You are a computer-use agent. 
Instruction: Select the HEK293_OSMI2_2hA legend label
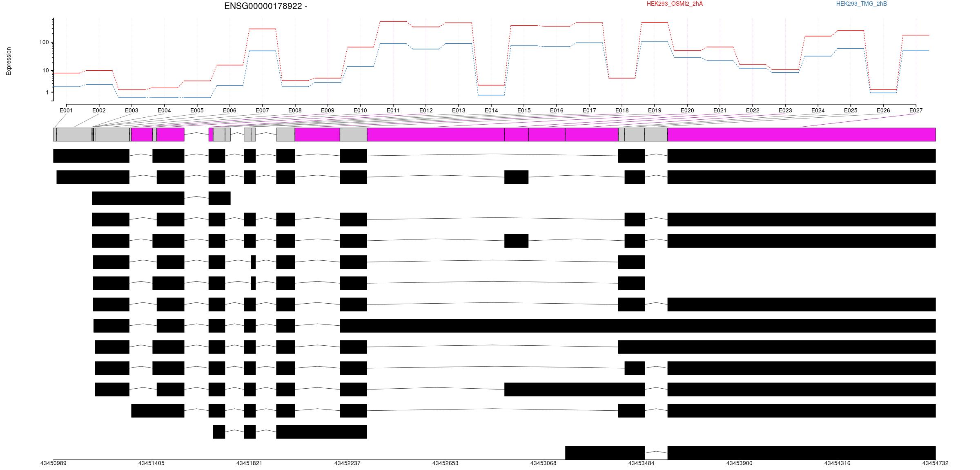675,4
